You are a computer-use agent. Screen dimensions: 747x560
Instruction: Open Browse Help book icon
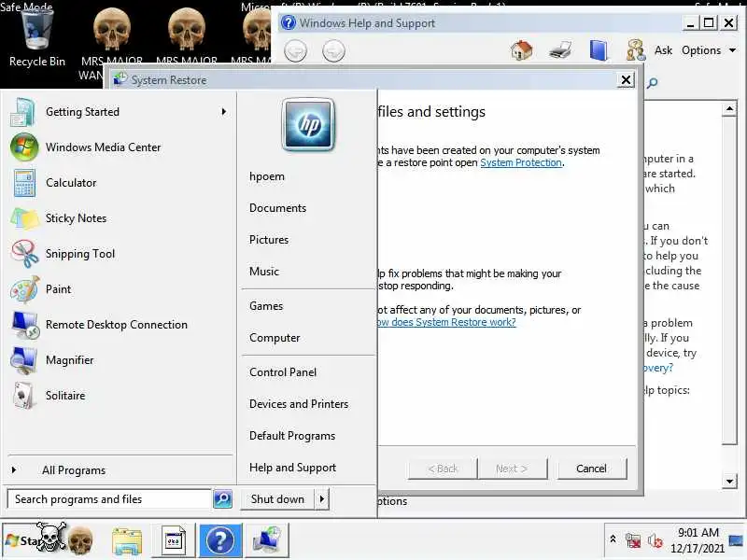[x=599, y=50]
